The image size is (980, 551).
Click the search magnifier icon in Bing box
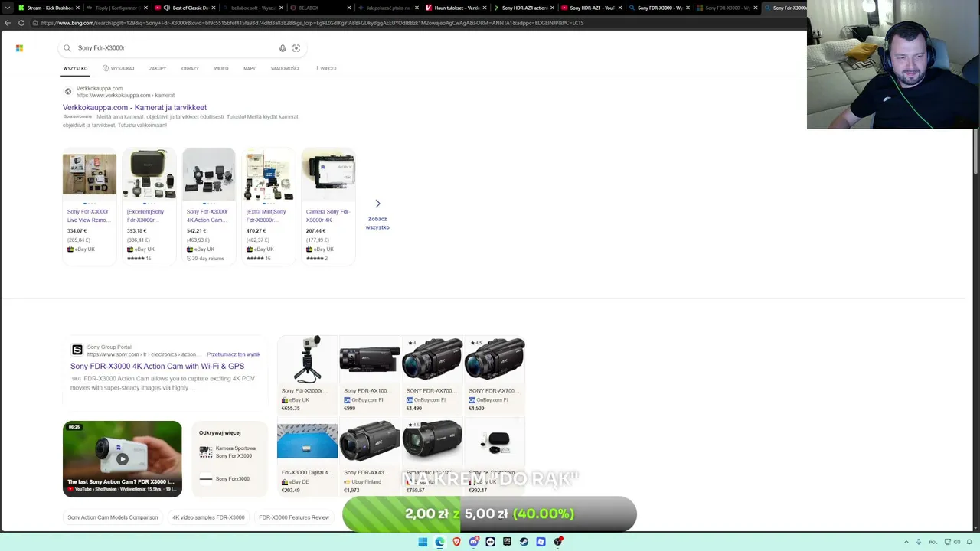(67, 48)
